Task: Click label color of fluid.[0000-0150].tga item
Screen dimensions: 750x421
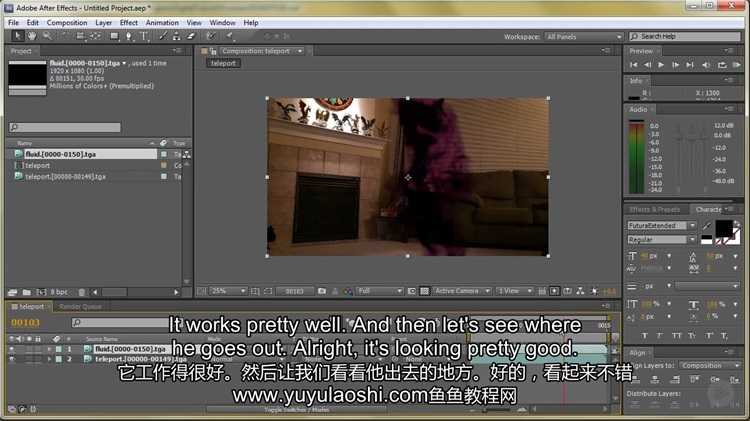Action: [x=164, y=154]
